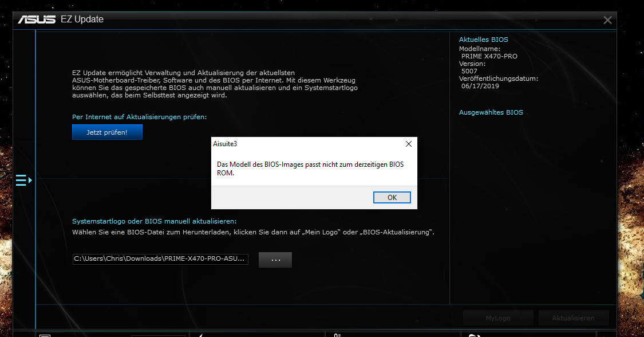Click the ASUS logo in title bar

(37, 19)
